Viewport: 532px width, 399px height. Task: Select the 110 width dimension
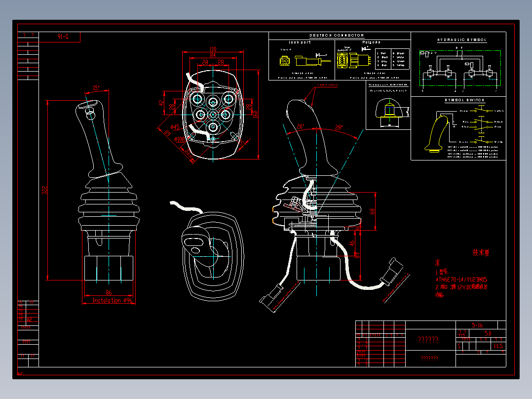[213, 49]
